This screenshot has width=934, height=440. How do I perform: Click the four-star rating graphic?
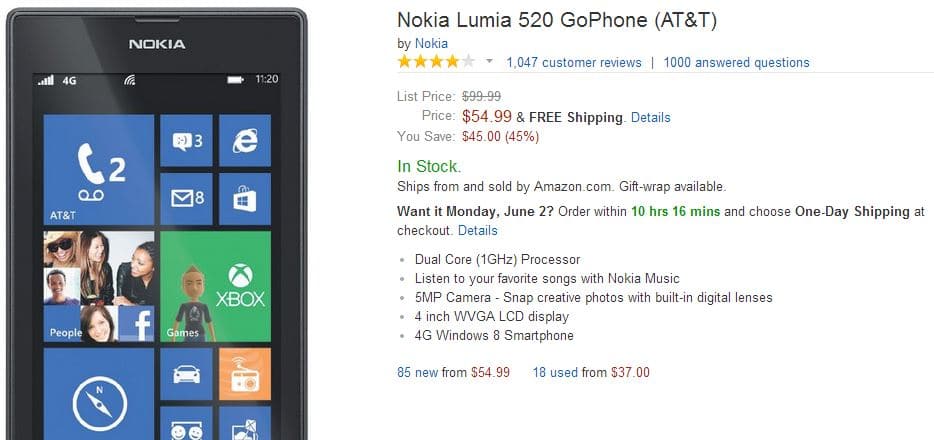coord(437,61)
